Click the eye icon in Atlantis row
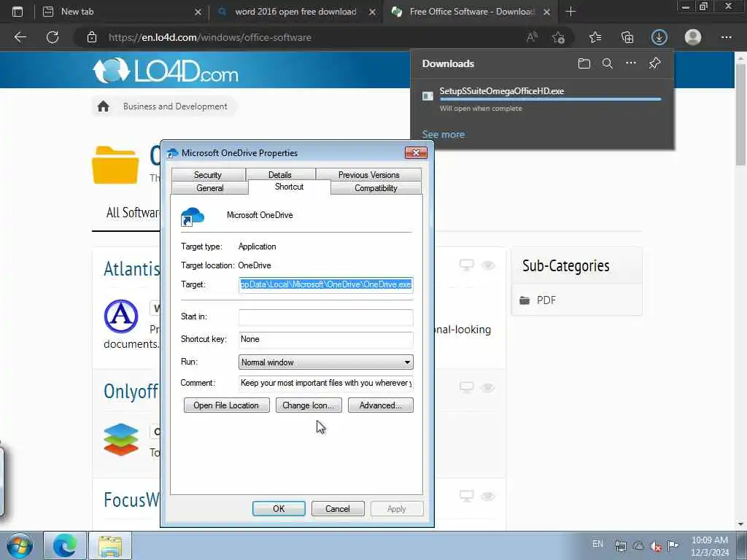Viewport: 747px width, 560px height. coord(488,265)
